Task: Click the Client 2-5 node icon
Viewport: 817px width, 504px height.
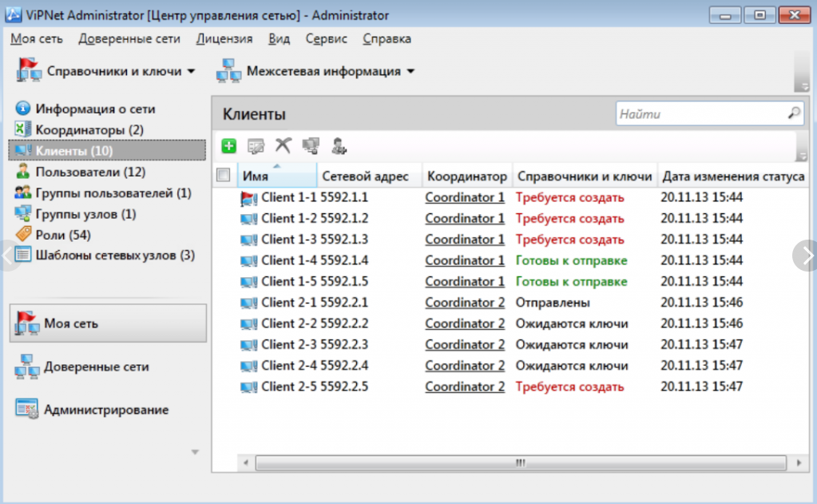Action: (x=248, y=387)
